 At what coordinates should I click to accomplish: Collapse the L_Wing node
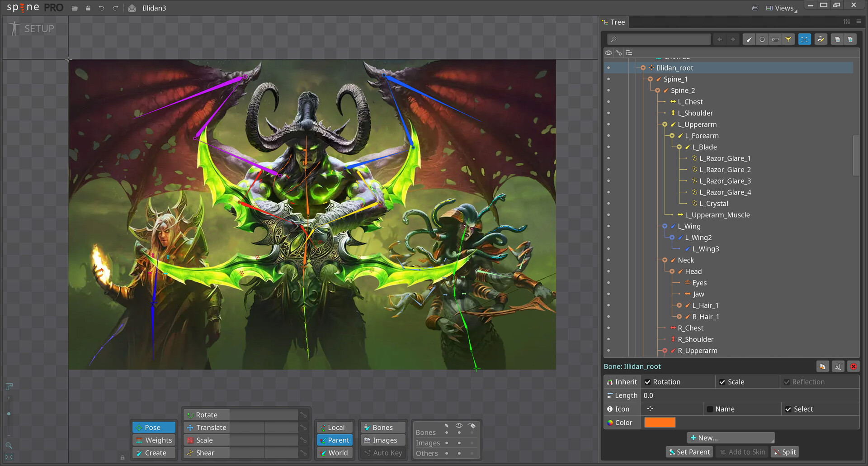coord(665,226)
